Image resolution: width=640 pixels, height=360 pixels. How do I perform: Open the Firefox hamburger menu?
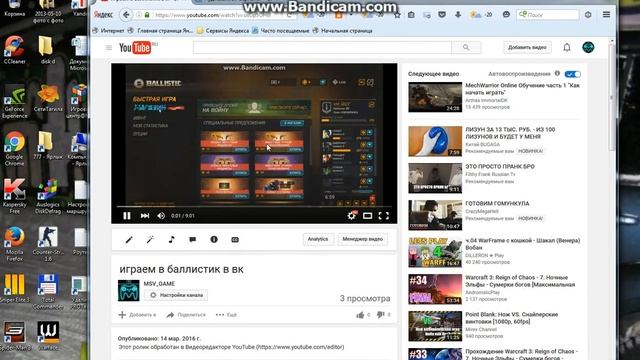click(607, 15)
